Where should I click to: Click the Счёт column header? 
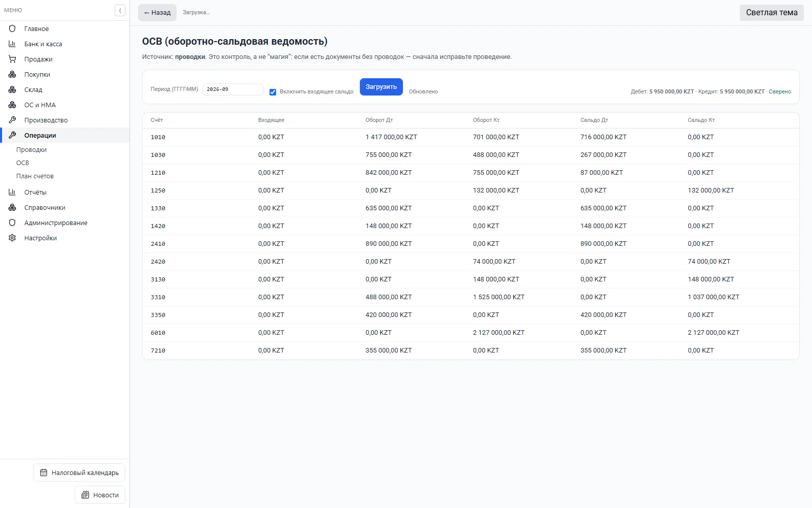[157, 120]
